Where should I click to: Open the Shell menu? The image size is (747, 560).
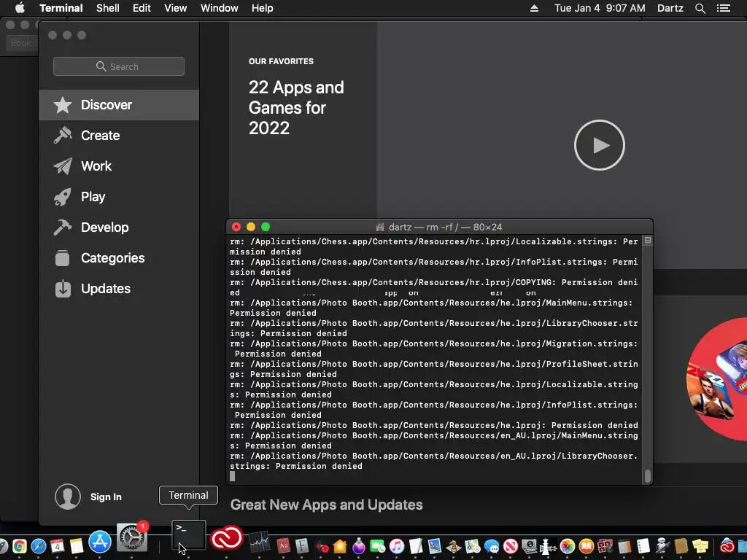(x=108, y=8)
